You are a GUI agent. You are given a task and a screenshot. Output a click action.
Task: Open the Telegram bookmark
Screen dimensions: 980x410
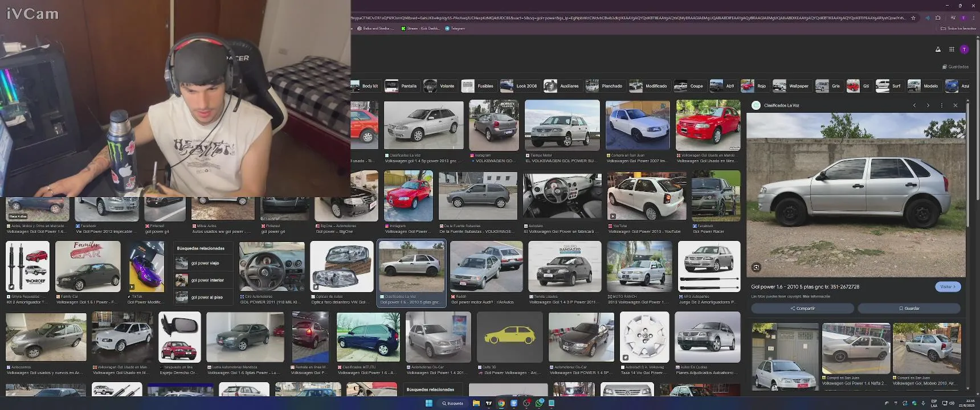coord(455,28)
